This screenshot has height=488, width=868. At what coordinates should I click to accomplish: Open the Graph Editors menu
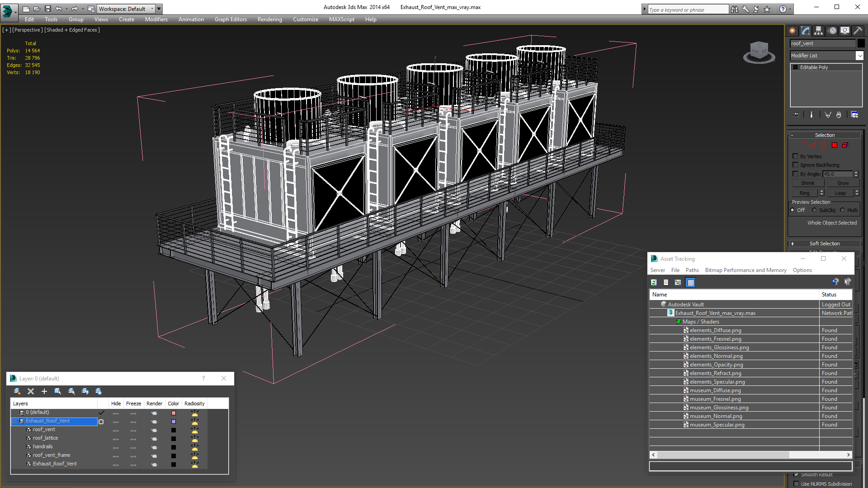(231, 19)
